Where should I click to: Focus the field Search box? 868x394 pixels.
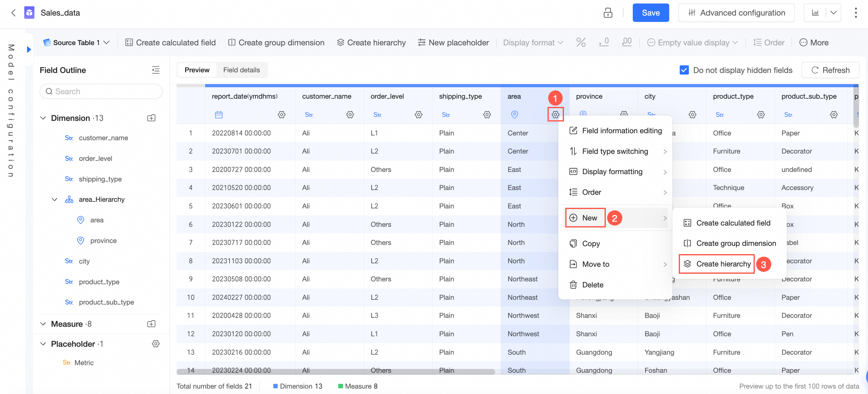click(x=101, y=91)
